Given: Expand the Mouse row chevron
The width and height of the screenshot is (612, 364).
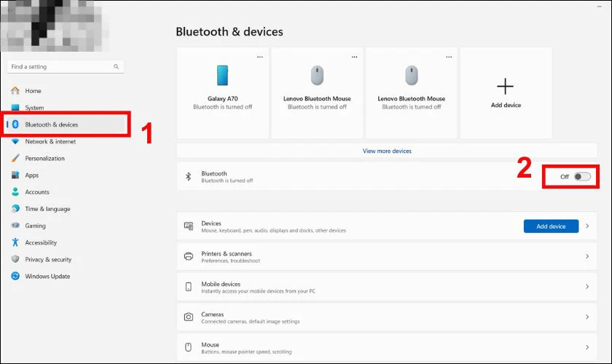Looking at the screenshot, I should pyautogui.click(x=587, y=347).
